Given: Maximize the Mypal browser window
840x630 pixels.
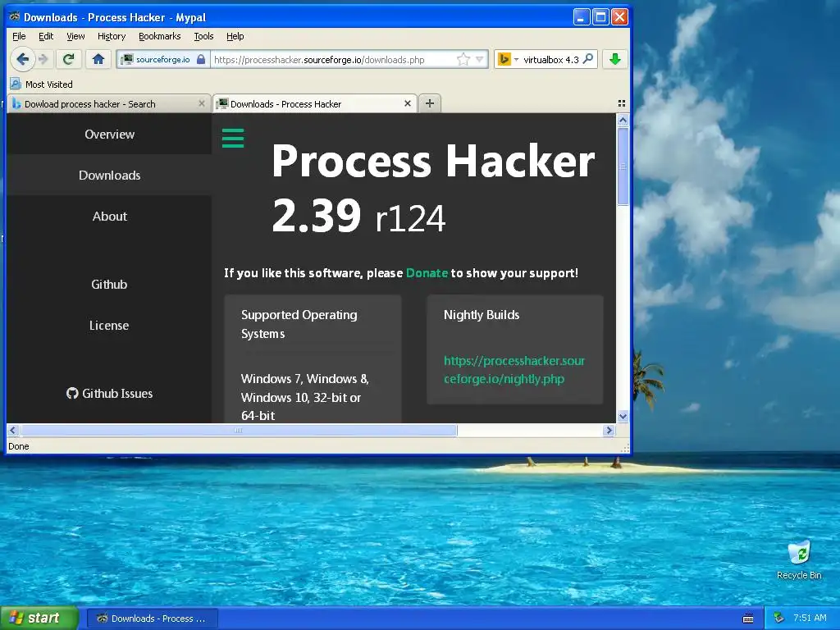Looking at the screenshot, I should pyautogui.click(x=600, y=16).
